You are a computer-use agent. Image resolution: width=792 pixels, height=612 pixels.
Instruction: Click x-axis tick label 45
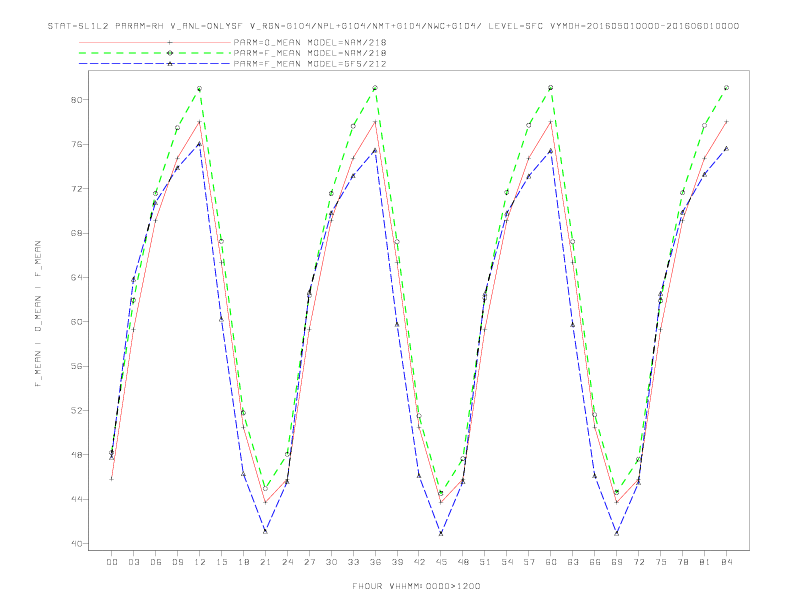click(x=441, y=562)
